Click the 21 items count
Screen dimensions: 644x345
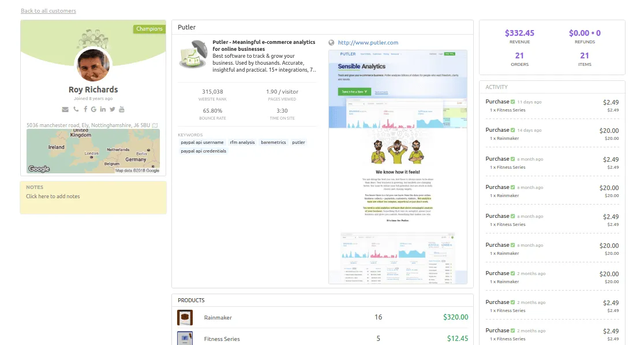[x=585, y=55]
